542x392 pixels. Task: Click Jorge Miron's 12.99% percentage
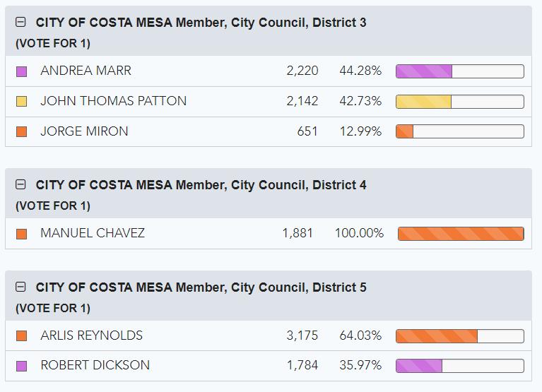pyautogui.click(x=360, y=131)
